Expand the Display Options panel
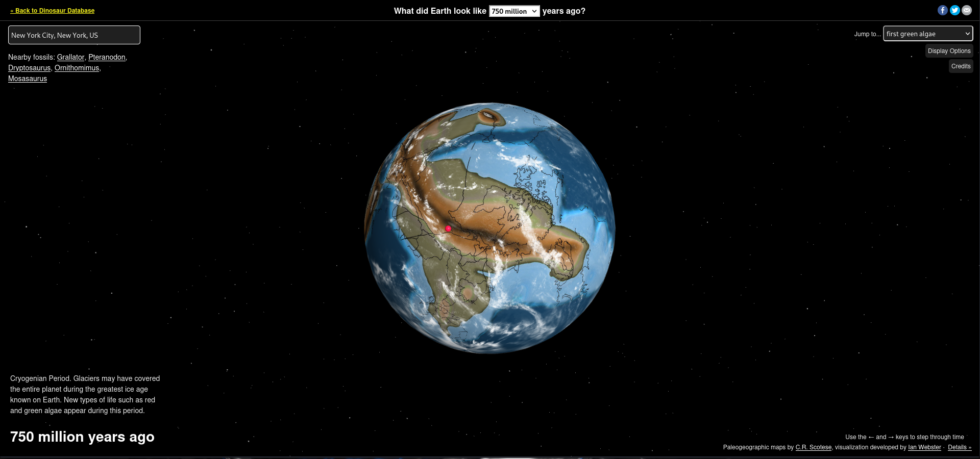The image size is (980, 459). tap(949, 51)
